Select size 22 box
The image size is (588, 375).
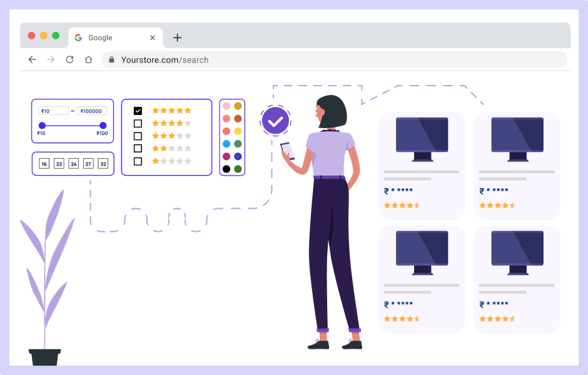59,164
